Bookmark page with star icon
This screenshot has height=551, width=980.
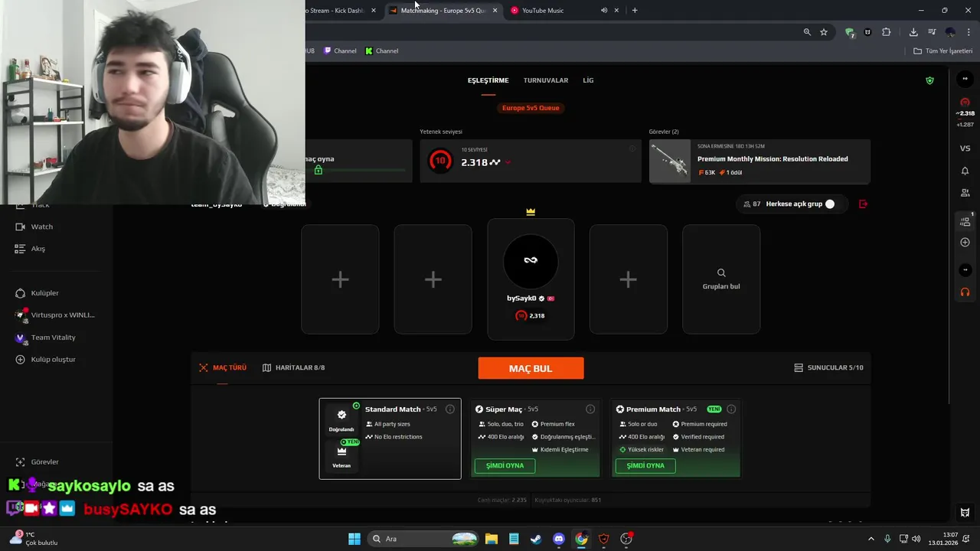coord(824,32)
